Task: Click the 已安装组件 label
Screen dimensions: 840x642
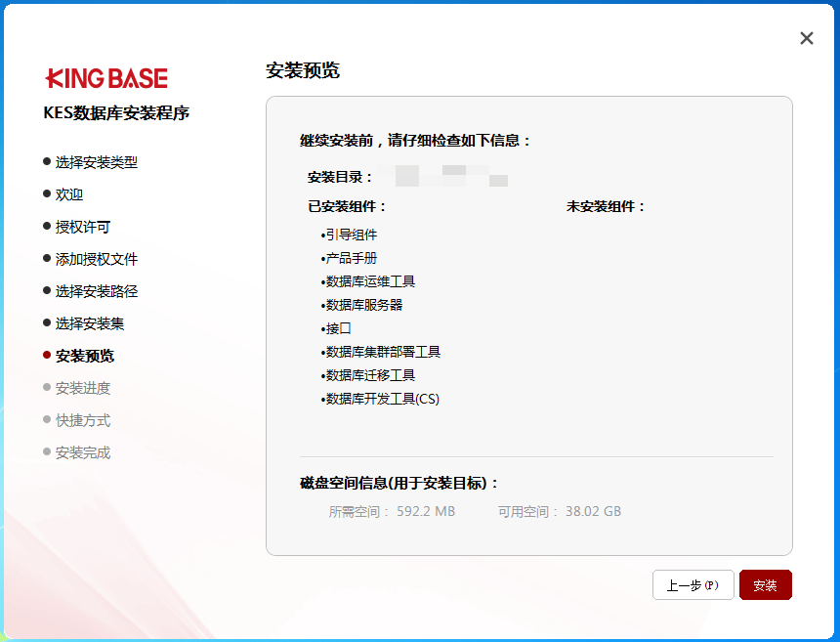Action: [347, 206]
